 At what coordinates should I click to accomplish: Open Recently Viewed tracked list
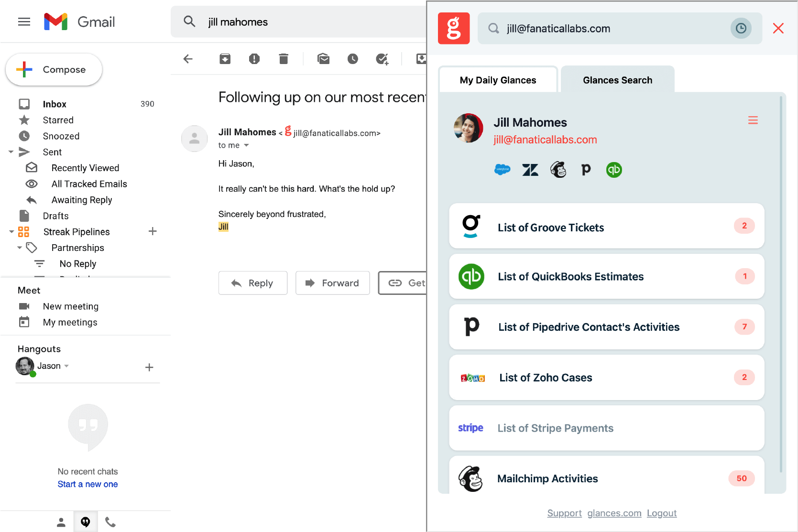pyautogui.click(x=86, y=168)
